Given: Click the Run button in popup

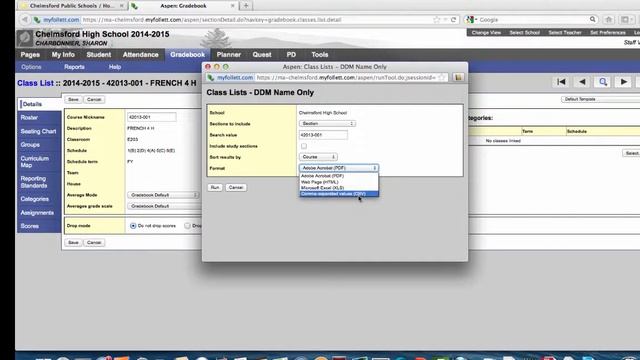Looking at the screenshot, I should click(x=215, y=187).
